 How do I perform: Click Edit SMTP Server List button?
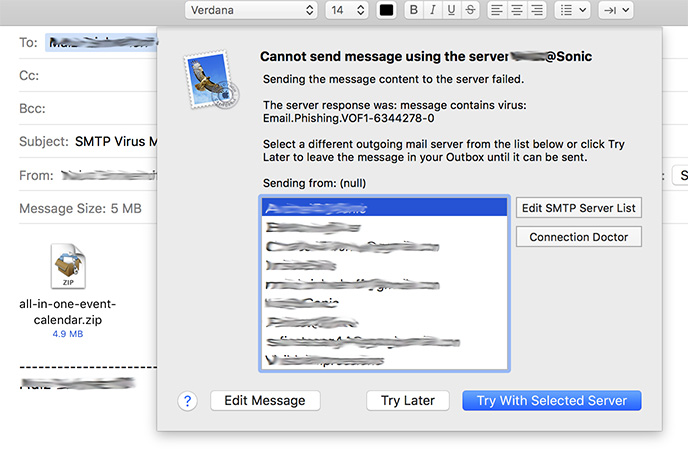click(578, 208)
